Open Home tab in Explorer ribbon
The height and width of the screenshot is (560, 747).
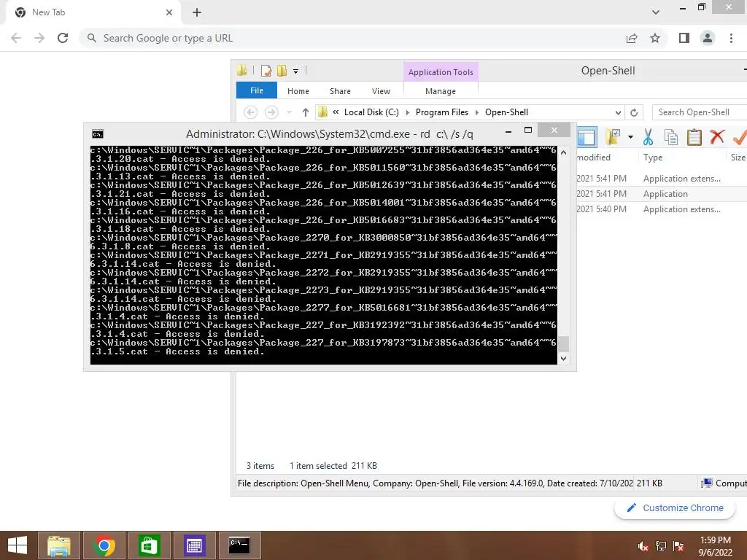tap(298, 91)
